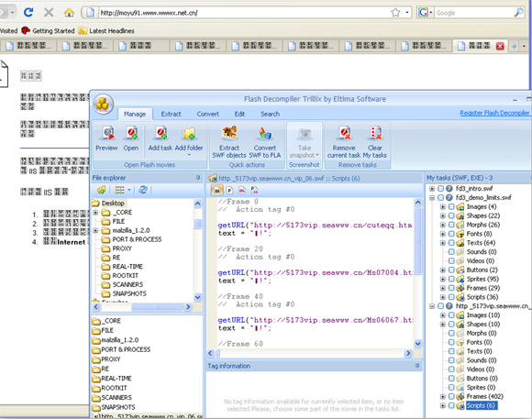Check the Images (4) checkbox
Screen dimensions: 532x419
[451, 207]
